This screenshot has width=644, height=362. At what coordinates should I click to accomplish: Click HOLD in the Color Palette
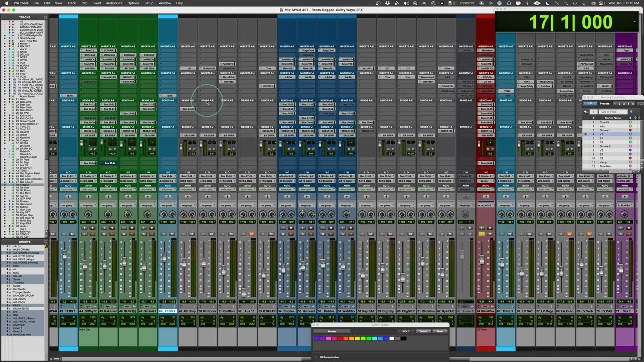click(406, 331)
